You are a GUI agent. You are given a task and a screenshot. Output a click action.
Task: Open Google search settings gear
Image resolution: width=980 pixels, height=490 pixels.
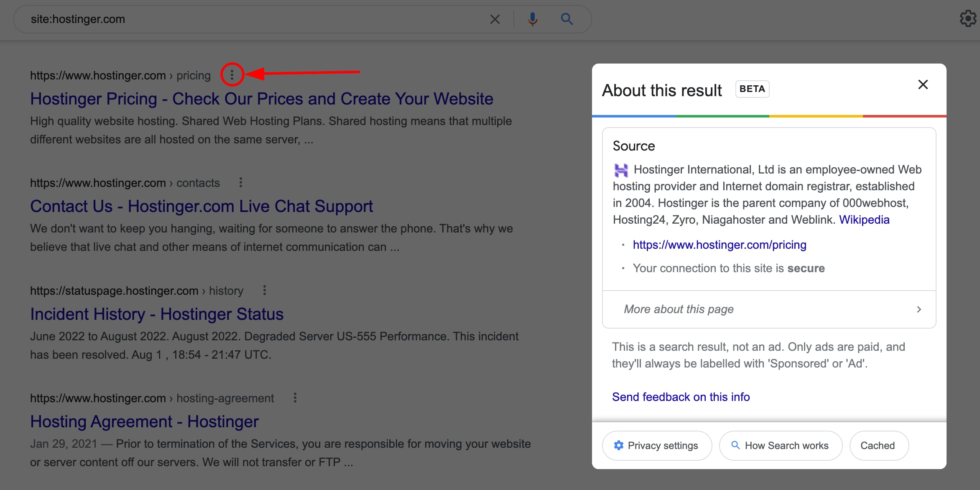(x=968, y=19)
